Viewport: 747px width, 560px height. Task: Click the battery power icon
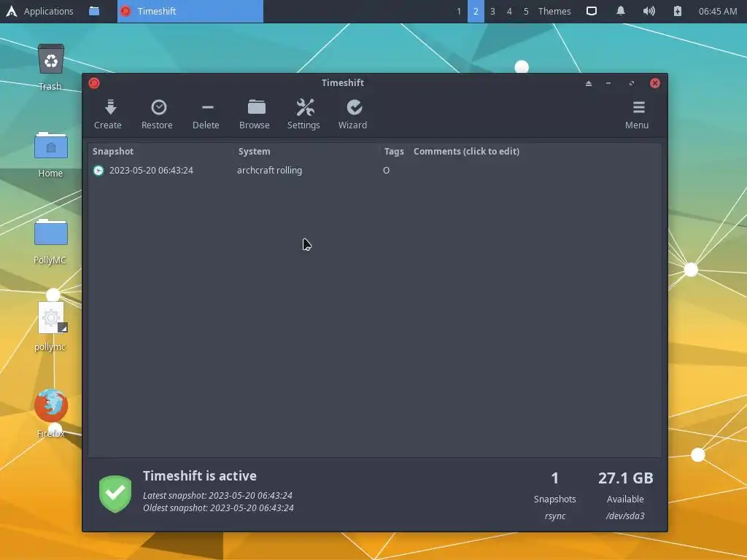[x=678, y=11]
